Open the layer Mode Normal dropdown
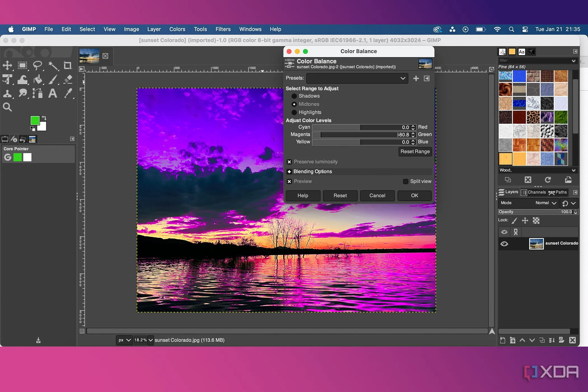The image size is (588, 392). pos(528,203)
